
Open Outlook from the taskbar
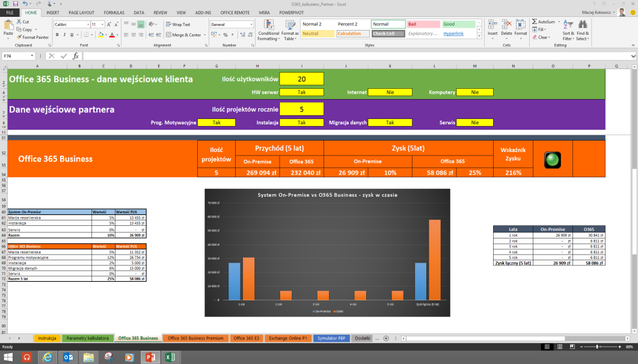(x=68, y=357)
